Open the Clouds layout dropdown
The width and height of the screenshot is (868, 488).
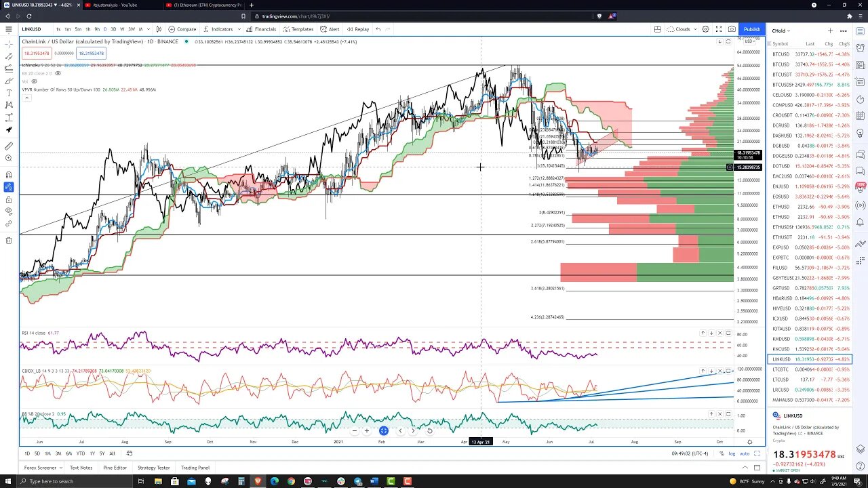681,29
